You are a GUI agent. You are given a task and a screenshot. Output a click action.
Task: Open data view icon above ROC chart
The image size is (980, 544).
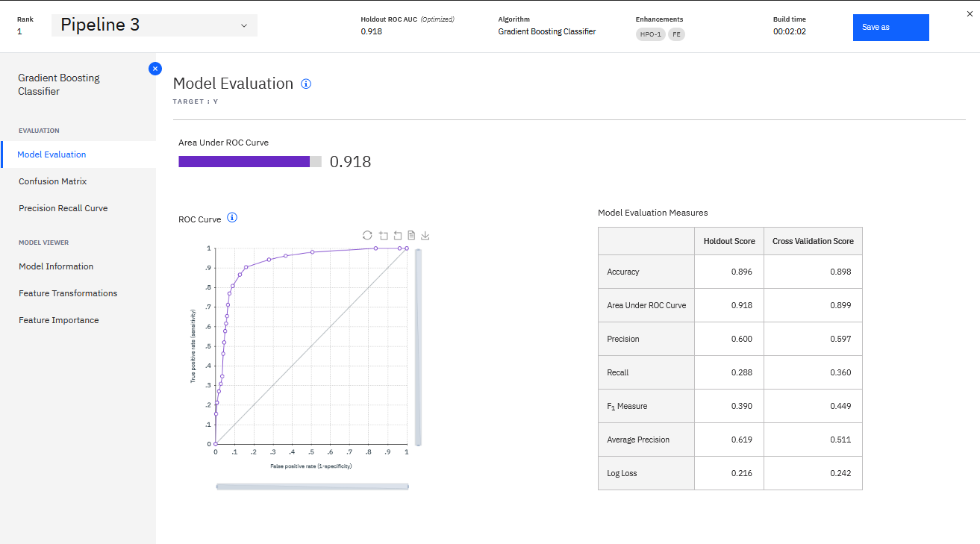tap(411, 235)
